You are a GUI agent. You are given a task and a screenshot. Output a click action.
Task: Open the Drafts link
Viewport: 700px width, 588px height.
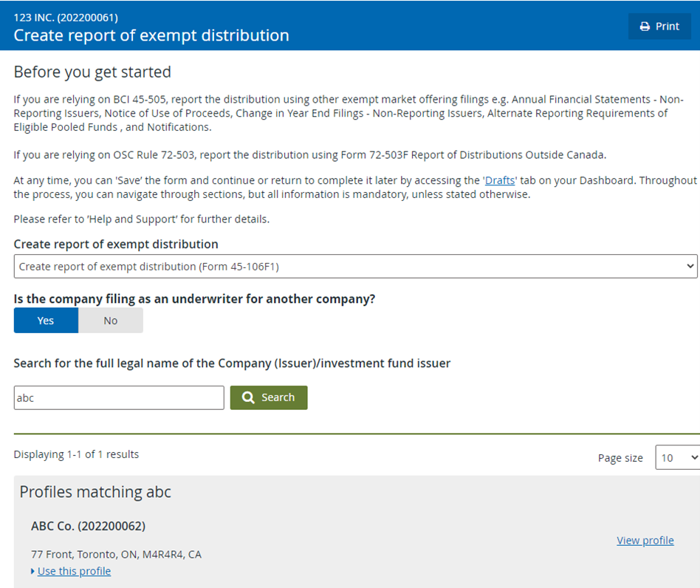click(500, 180)
